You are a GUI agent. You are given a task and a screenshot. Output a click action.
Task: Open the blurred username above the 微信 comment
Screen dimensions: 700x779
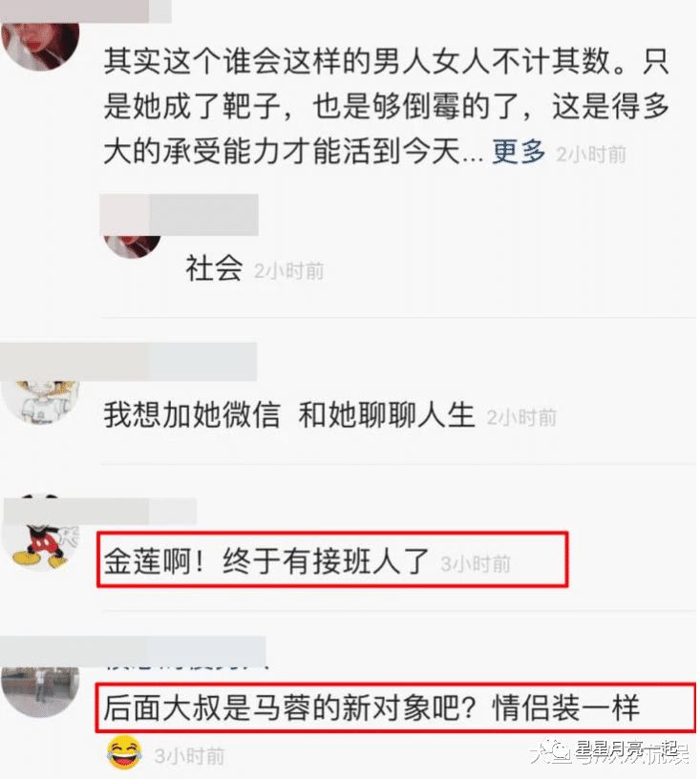128,362
